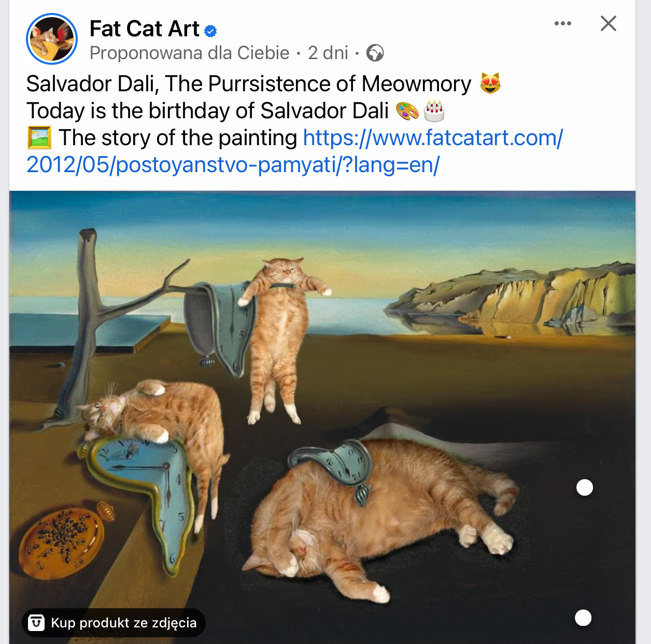
Task: Click the blue verified badge
Action: [x=210, y=31]
